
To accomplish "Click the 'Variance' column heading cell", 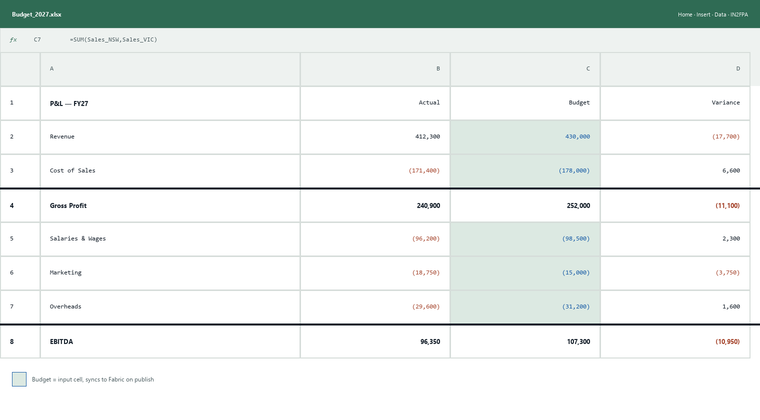I will pos(675,103).
